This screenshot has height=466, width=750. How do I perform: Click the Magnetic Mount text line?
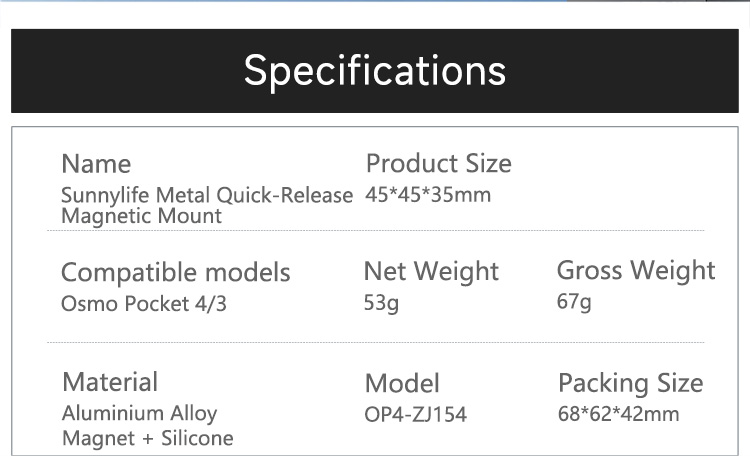[141, 215]
